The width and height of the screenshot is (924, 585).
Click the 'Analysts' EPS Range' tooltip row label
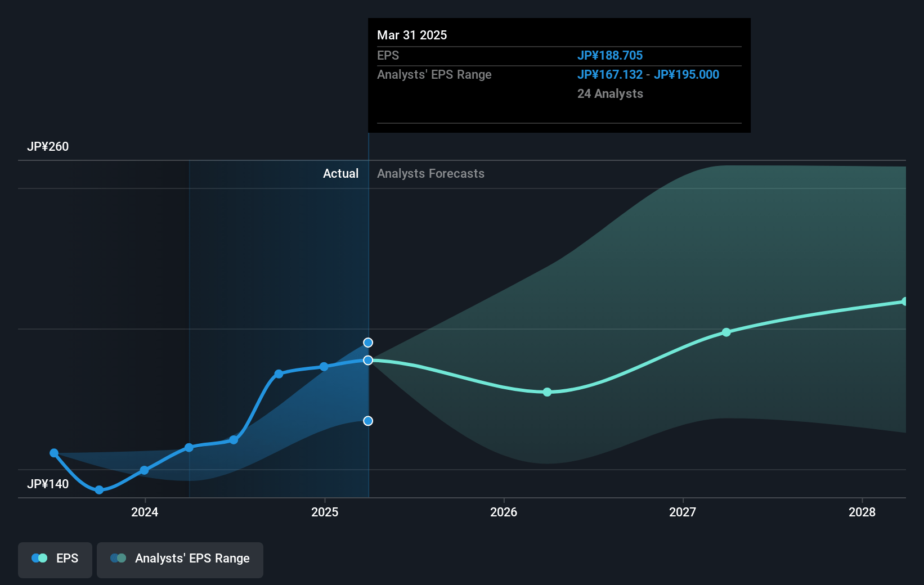click(434, 74)
